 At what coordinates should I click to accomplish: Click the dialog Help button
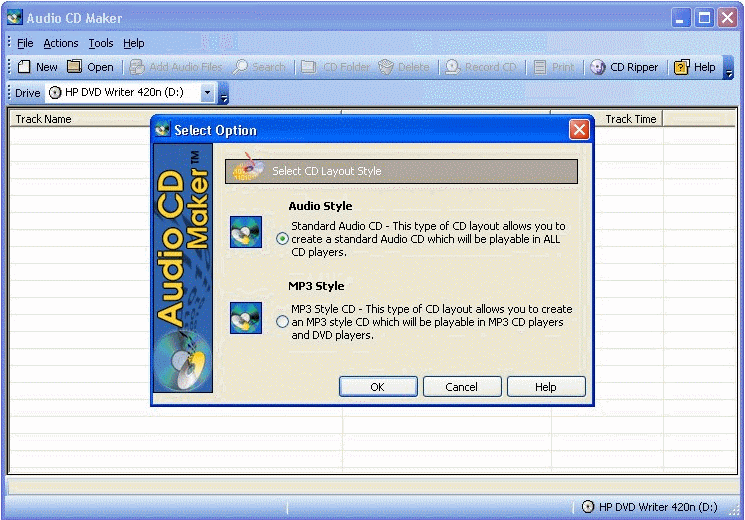point(546,386)
